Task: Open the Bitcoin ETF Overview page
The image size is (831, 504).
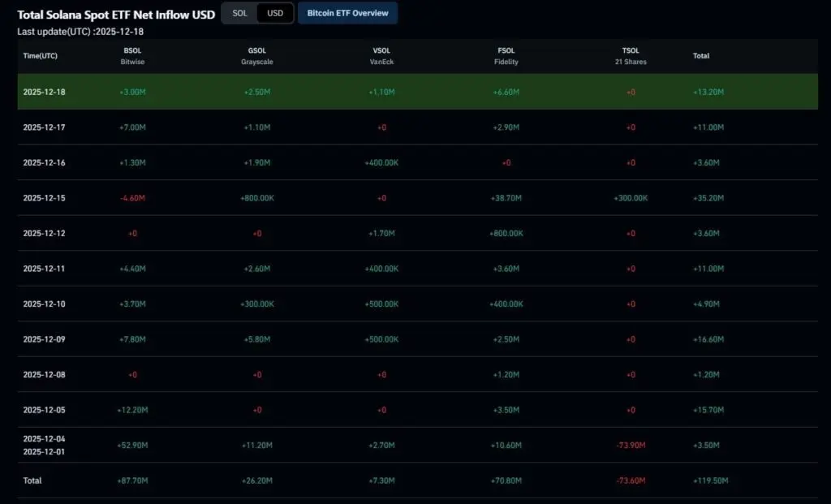Action: [x=347, y=13]
